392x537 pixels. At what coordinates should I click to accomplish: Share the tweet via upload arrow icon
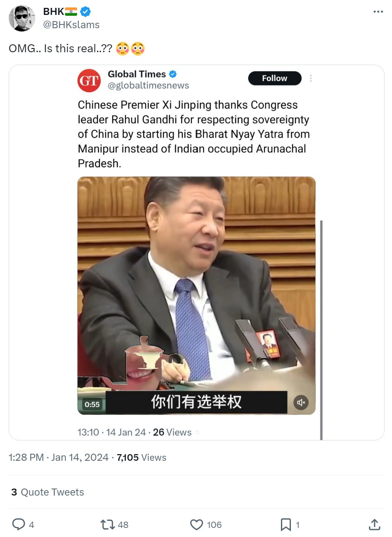pos(375,525)
